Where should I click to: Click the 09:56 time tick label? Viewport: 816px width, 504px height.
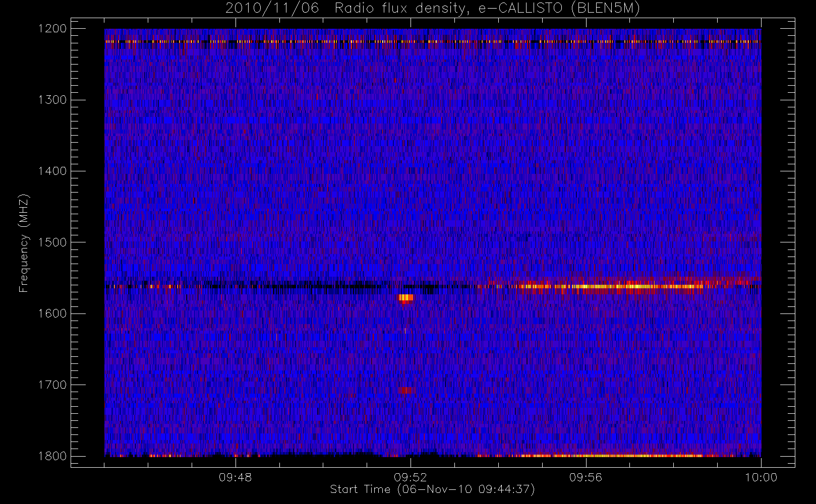[586, 477]
